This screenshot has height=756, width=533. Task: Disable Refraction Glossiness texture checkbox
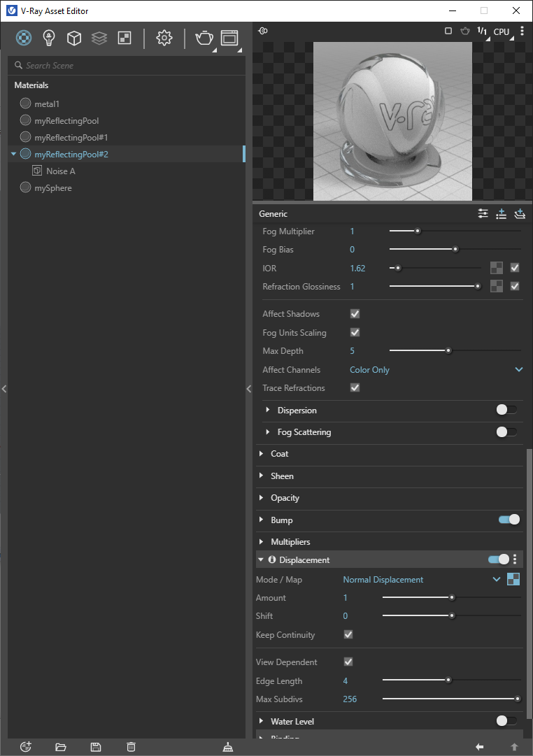pos(515,286)
